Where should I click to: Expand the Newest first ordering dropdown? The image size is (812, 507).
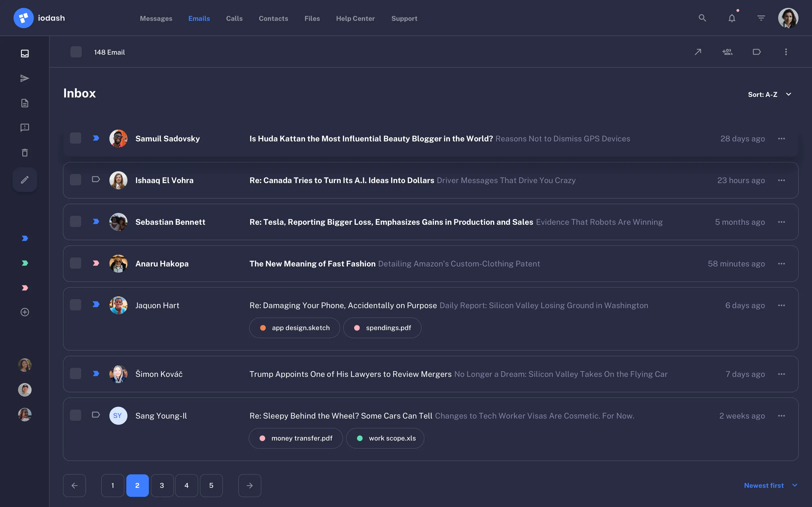[770, 485]
